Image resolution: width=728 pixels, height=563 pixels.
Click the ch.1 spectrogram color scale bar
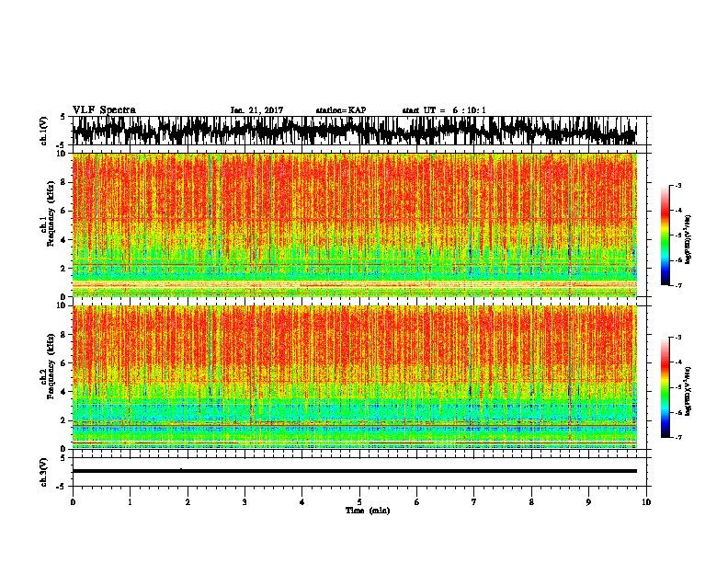click(665, 236)
